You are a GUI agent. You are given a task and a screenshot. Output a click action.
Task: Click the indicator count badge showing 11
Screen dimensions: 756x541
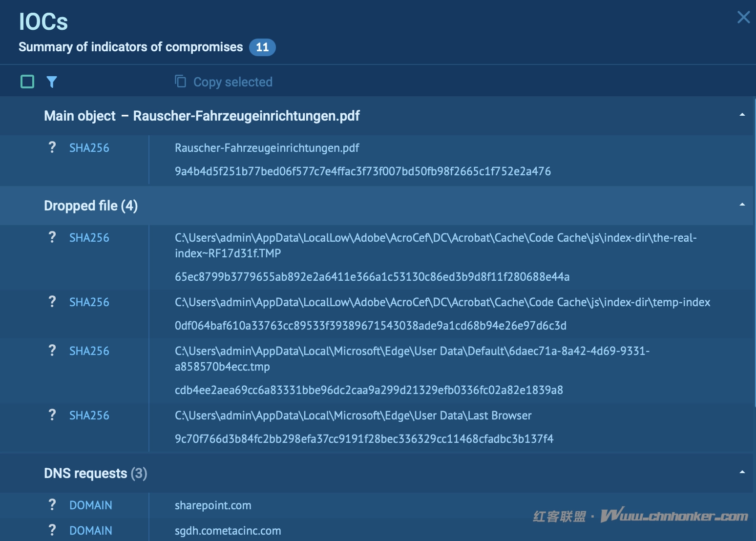[262, 47]
